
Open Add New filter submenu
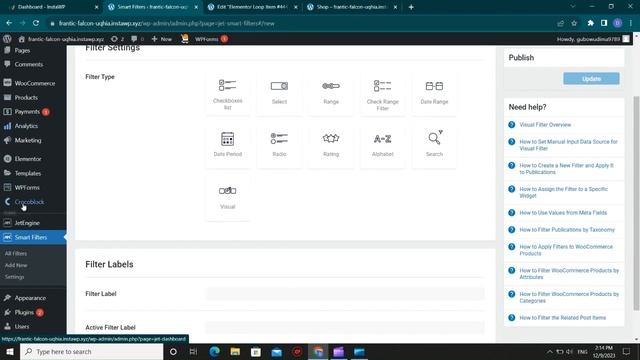pos(16,265)
